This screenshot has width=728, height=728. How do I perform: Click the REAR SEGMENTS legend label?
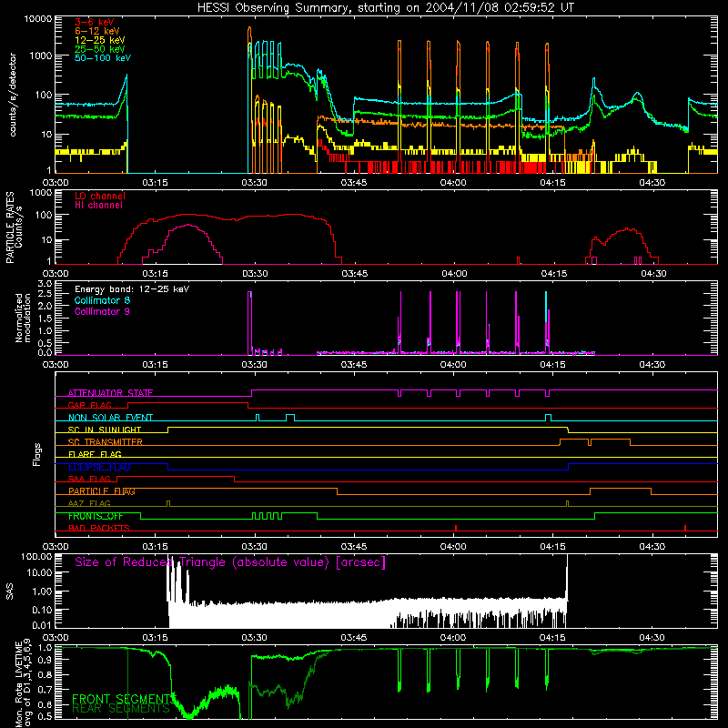(x=121, y=709)
